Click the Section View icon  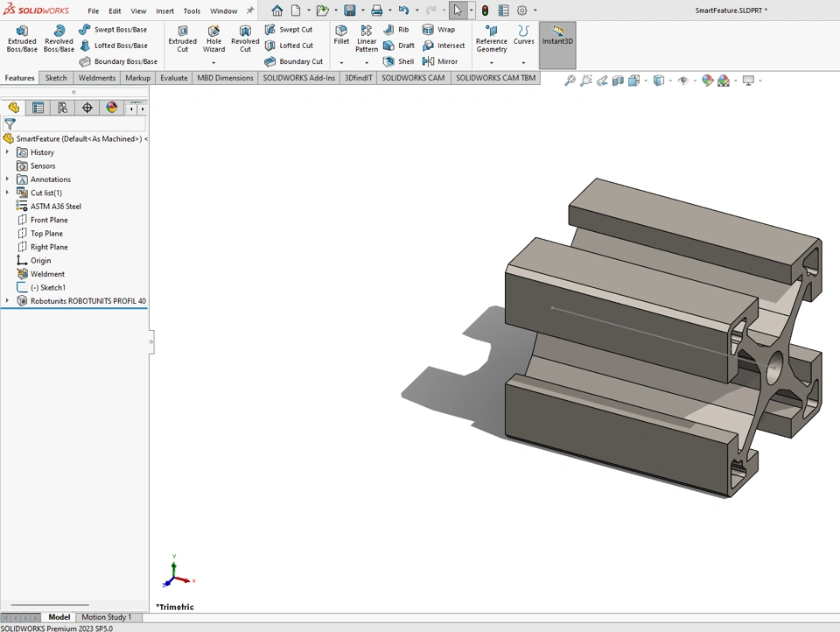pos(618,81)
